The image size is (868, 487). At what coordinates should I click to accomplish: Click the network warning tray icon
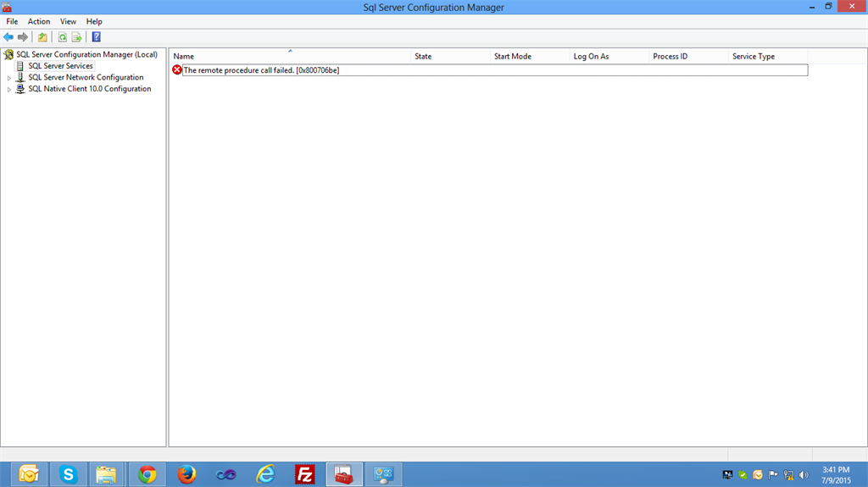point(789,475)
